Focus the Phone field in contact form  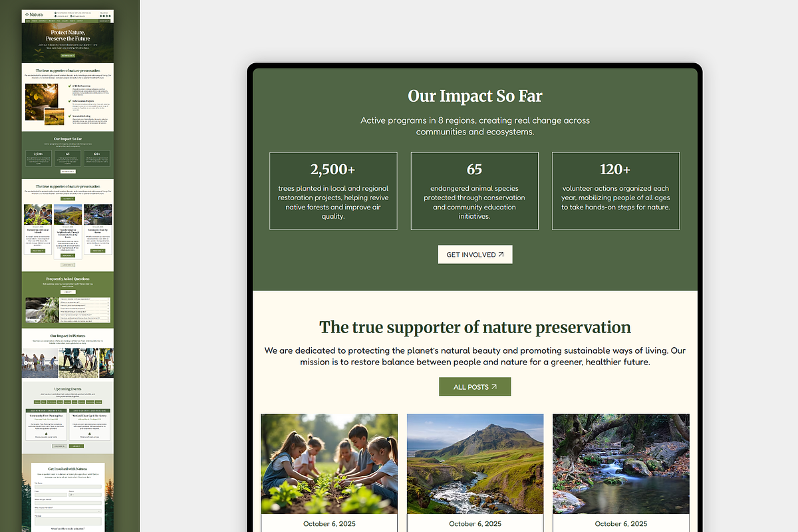(85, 495)
